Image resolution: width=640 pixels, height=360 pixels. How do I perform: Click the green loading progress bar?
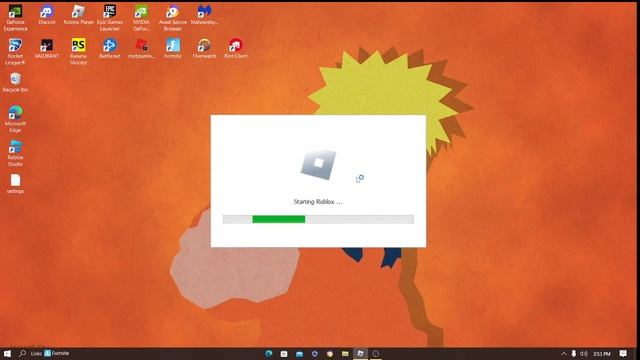(279, 219)
